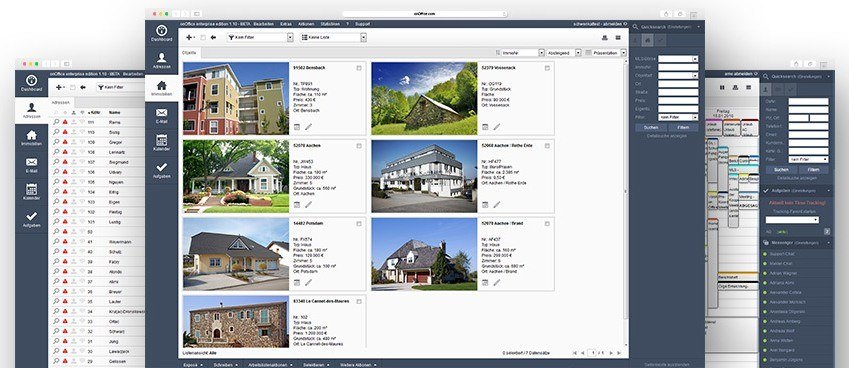Screen dimensions: 849x368
Task: Tick the checkbox on 83340 Le Cannet-des-Maures card
Action: 359,301
